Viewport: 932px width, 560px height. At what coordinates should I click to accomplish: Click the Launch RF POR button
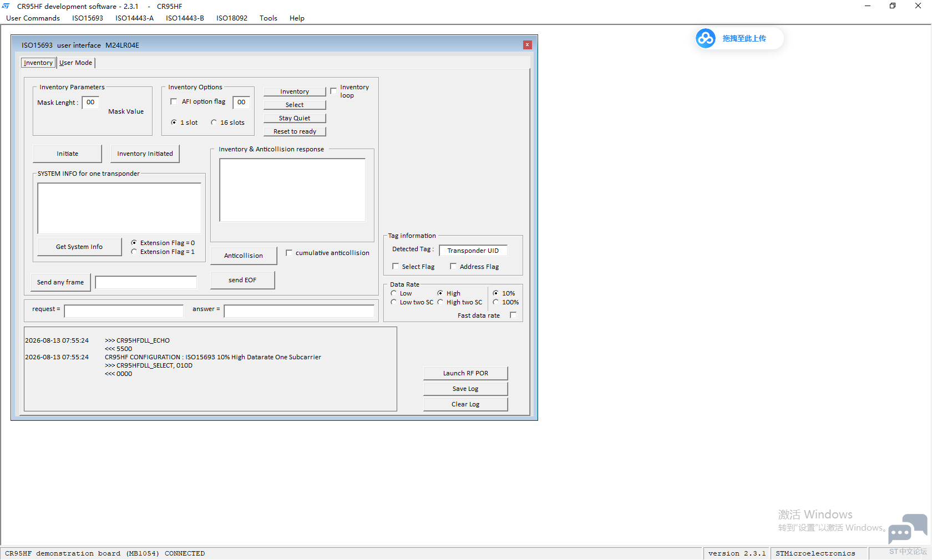click(x=465, y=373)
